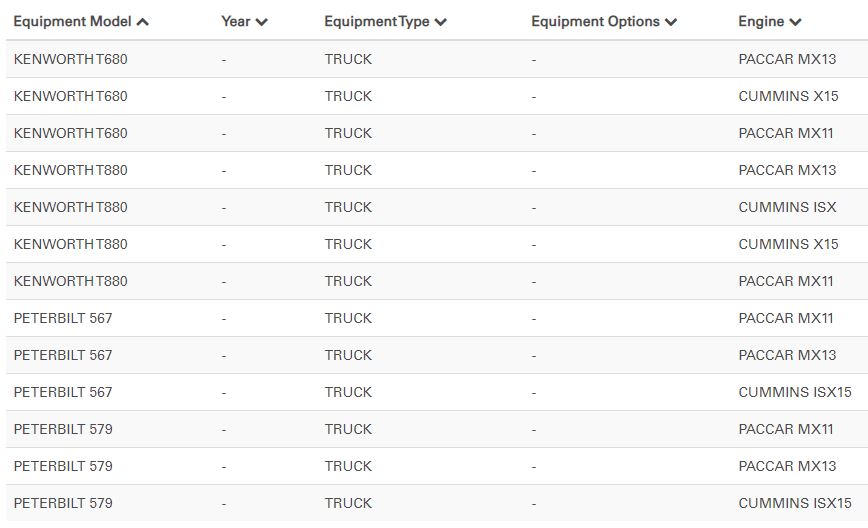This screenshot has width=868, height=528.
Task: Click Peterbilt 579 with Cummins ISX15 engine
Action: point(63,503)
